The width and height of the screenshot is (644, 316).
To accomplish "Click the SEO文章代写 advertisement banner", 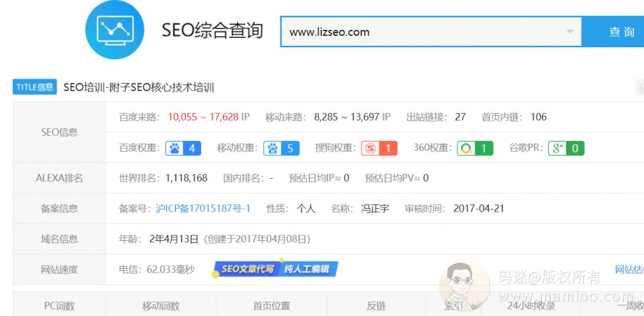I will [275, 270].
